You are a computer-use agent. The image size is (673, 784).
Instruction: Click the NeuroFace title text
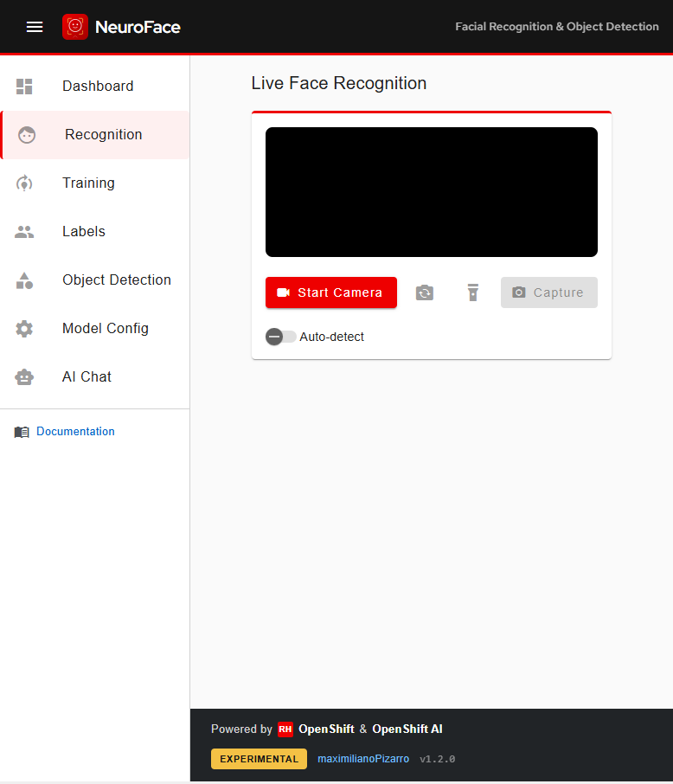138,27
